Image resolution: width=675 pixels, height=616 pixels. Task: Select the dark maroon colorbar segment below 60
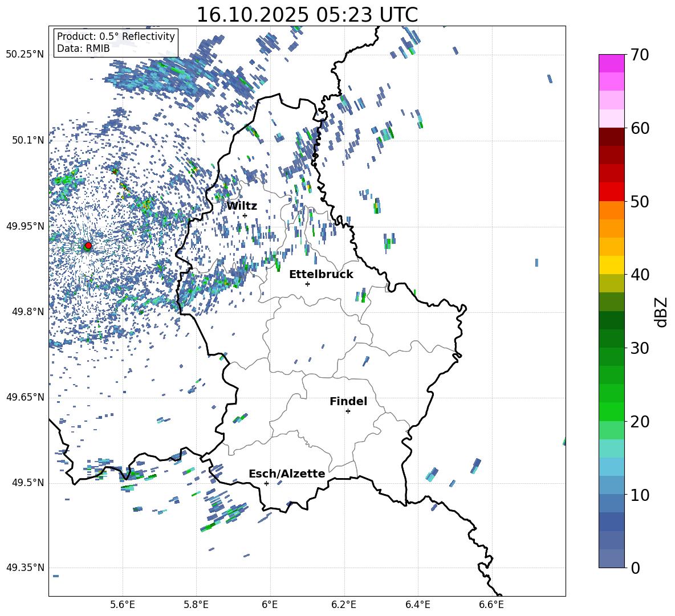pyautogui.click(x=612, y=137)
